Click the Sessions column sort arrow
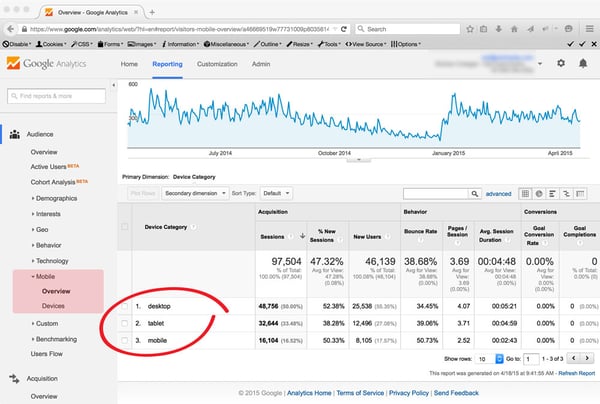 (302, 236)
